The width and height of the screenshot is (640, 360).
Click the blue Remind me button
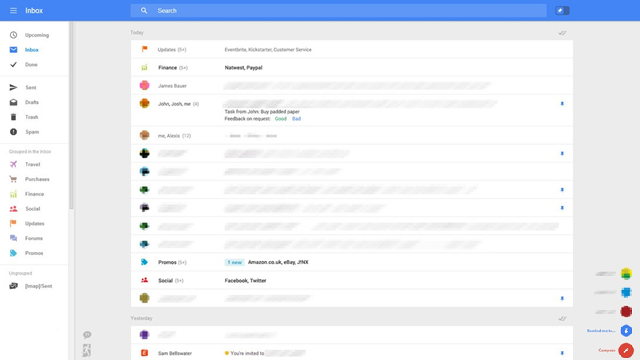pos(626,331)
